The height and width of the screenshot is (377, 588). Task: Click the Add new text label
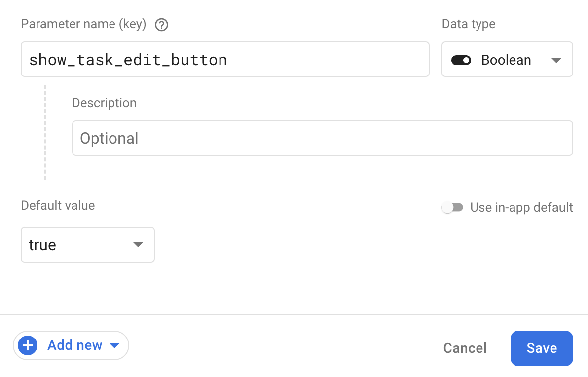(75, 345)
